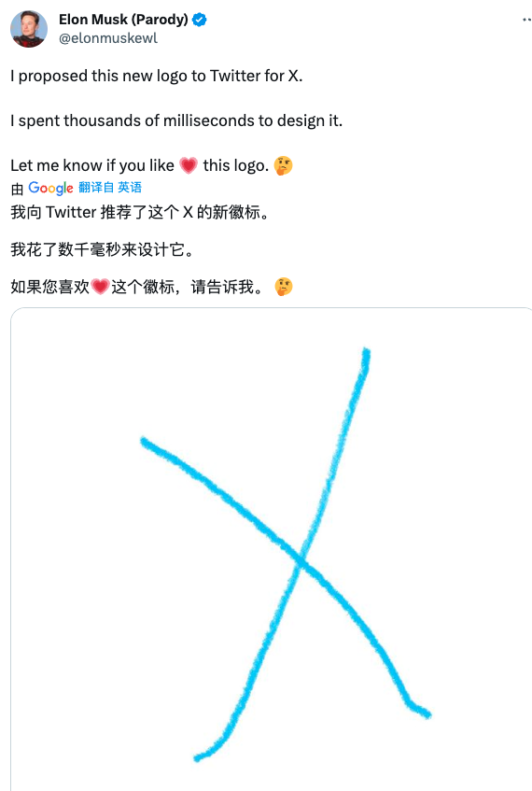Click the blue verified badge
532x791 pixels.
coord(200,20)
